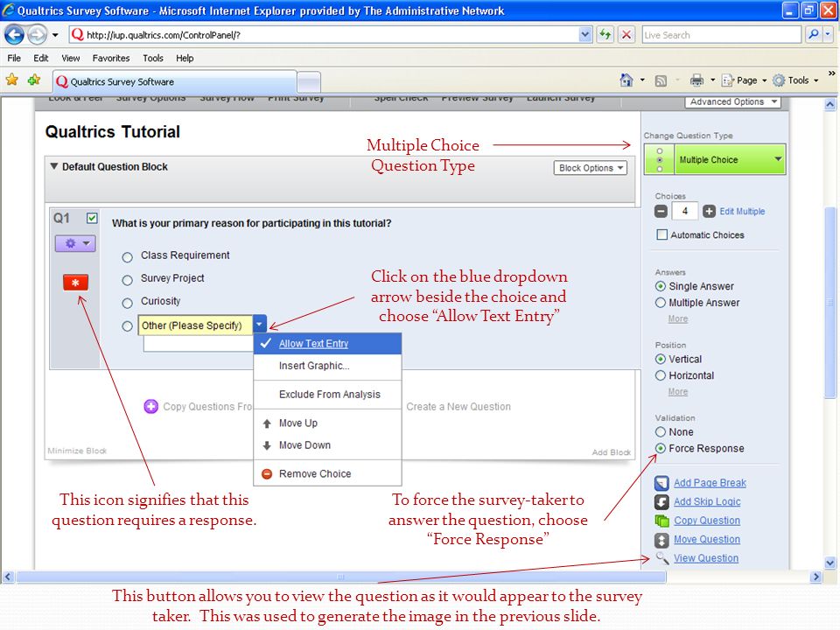Click Add to Favorites star-plus icon
The width and height of the screenshot is (840, 630).
click(34, 80)
